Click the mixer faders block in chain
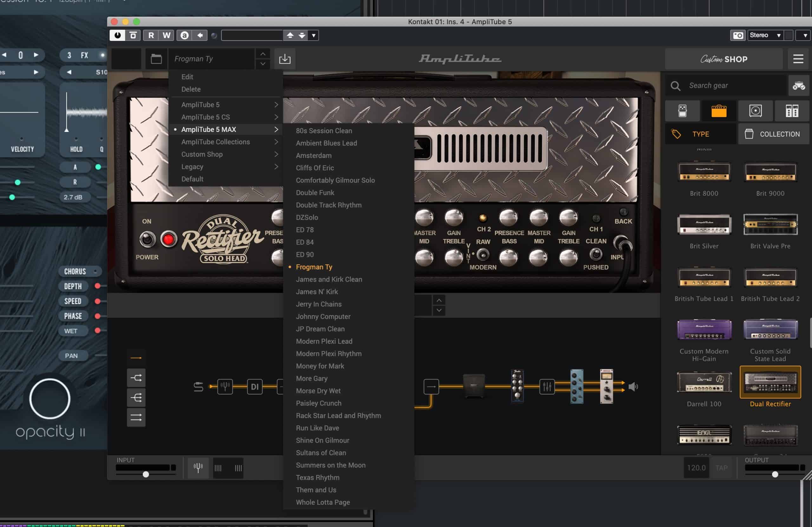Screen dimensions: 812x527 (x=547, y=387)
